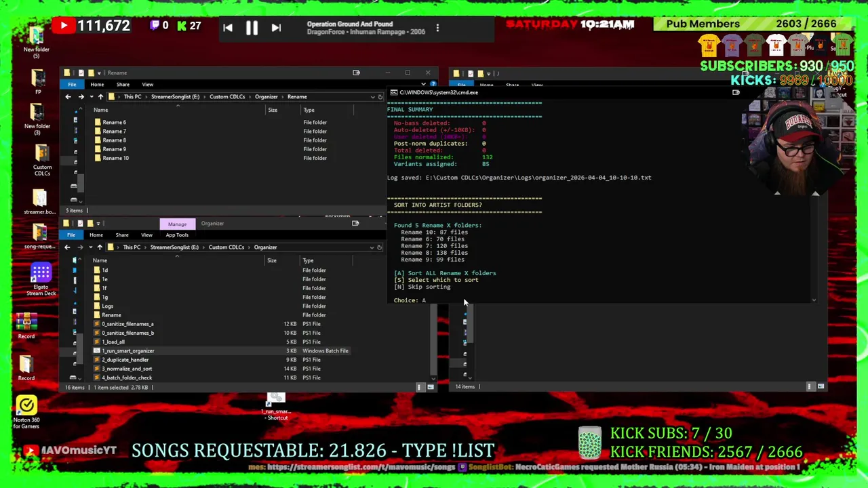This screenshot has height=488, width=868.
Task: Open the streamer.bo... desktop file
Action: point(39,201)
